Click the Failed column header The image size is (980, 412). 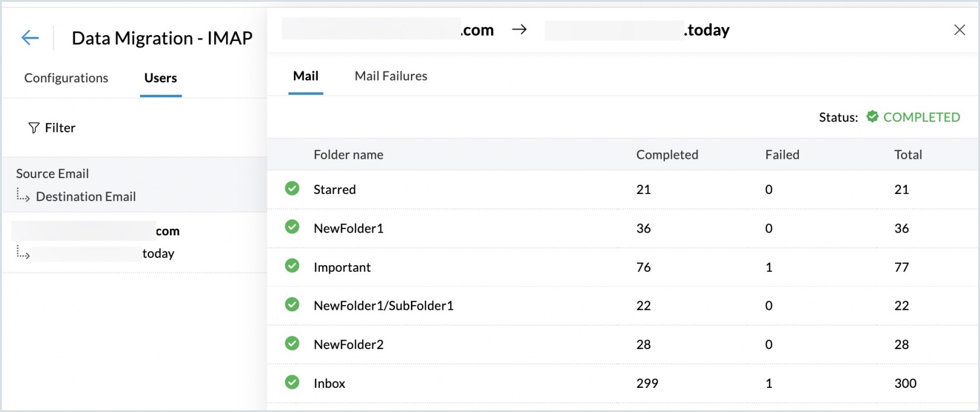coord(781,155)
